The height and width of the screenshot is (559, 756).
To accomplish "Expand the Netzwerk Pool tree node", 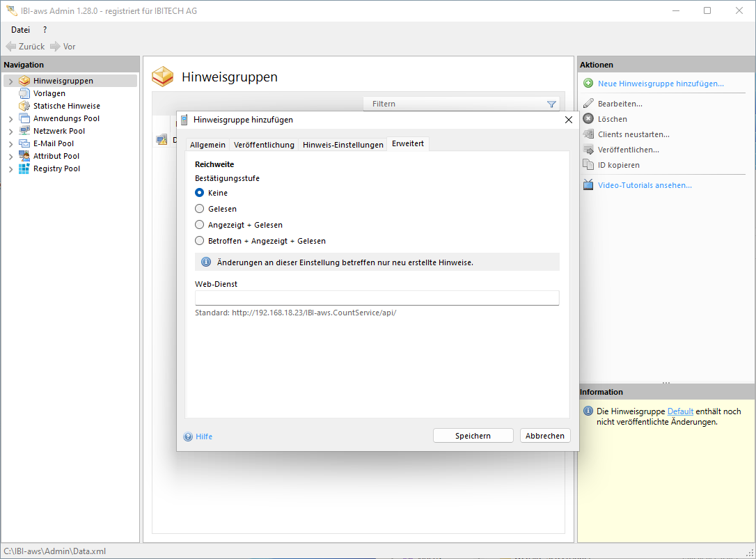I will (x=10, y=132).
